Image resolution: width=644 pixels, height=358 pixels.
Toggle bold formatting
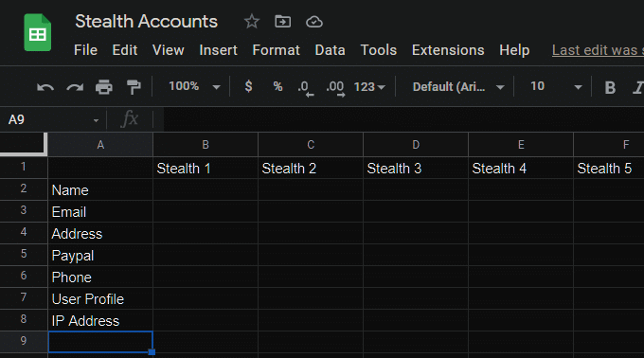coord(610,87)
